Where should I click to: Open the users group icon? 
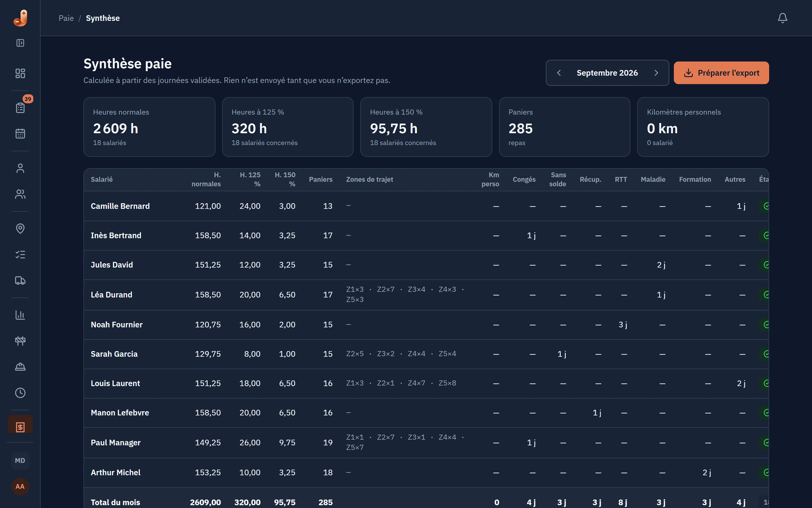point(21,194)
